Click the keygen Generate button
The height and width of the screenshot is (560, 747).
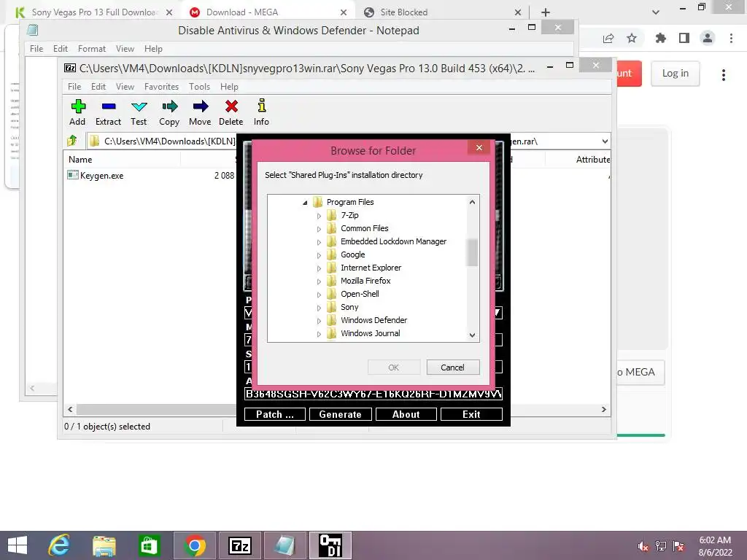pos(340,414)
